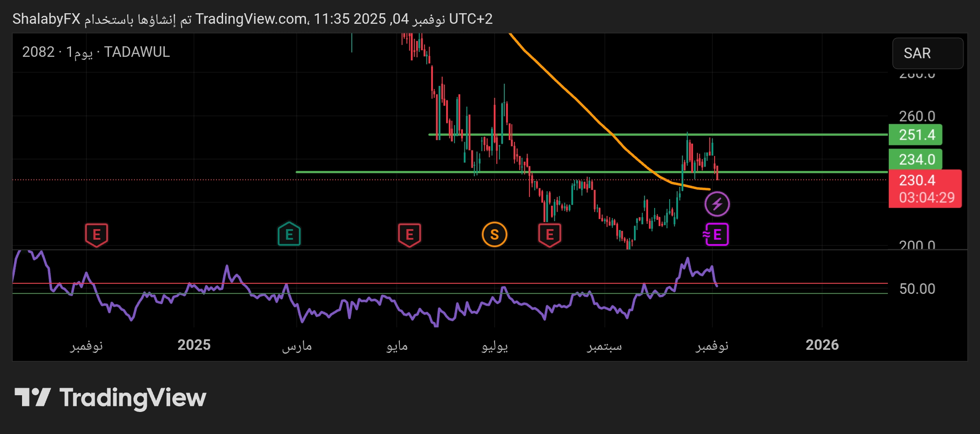Screen dimensions: 980x434
Task: Open the SAR currency selector
Action: click(927, 53)
